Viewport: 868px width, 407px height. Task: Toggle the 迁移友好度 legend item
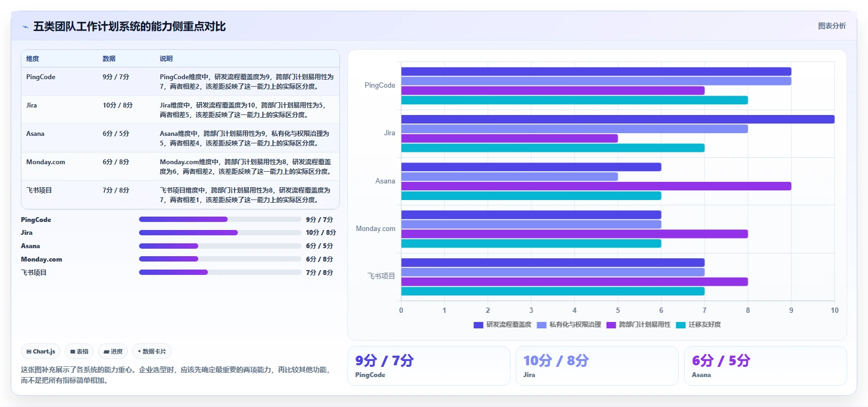[x=698, y=325]
